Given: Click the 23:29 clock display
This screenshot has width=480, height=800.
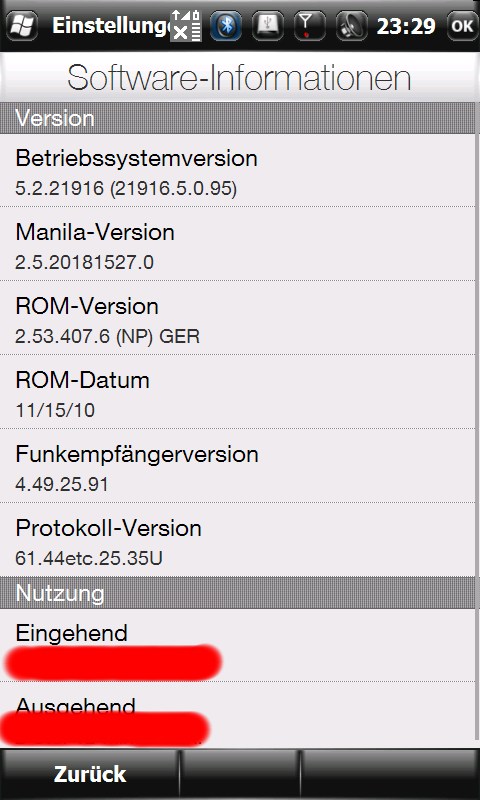Looking at the screenshot, I should 406,26.
